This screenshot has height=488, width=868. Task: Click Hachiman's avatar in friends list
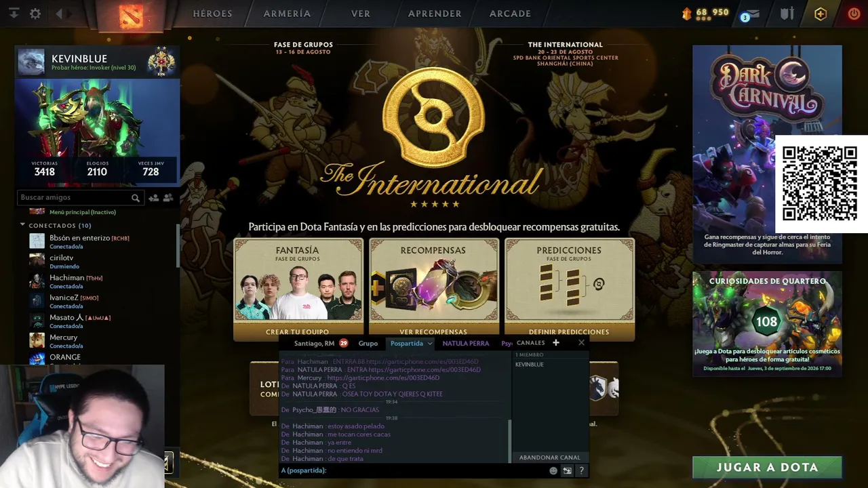pos(37,281)
